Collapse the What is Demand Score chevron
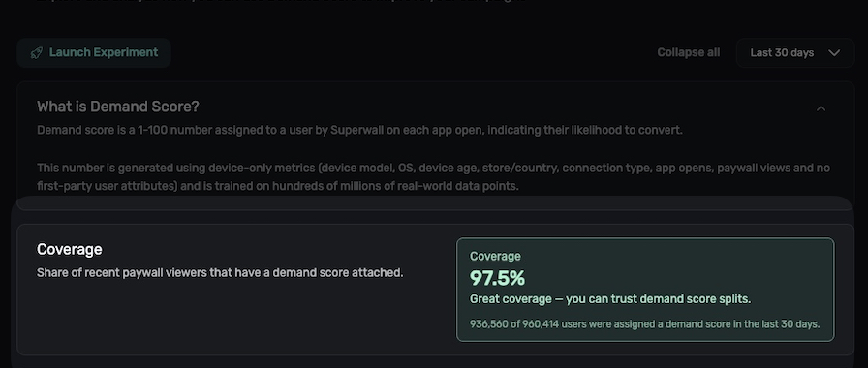The height and width of the screenshot is (368, 868). coord(821,108)
